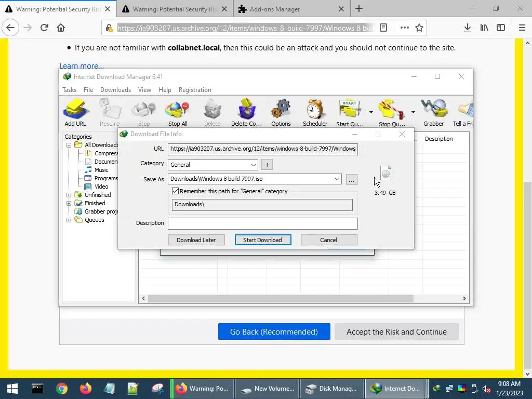Open the Stop Queue dropdown arrow
The image size is (532, 399).
pos(413,112)
